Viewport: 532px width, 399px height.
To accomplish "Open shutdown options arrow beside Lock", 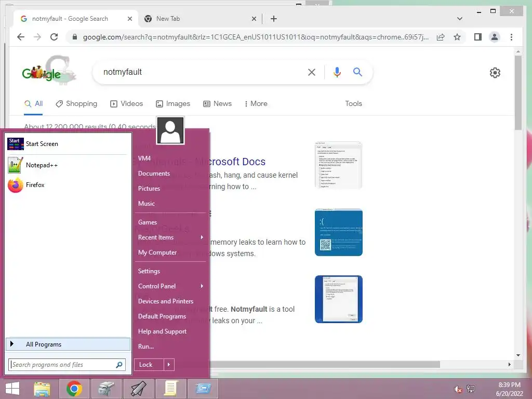I will [169, 365].
